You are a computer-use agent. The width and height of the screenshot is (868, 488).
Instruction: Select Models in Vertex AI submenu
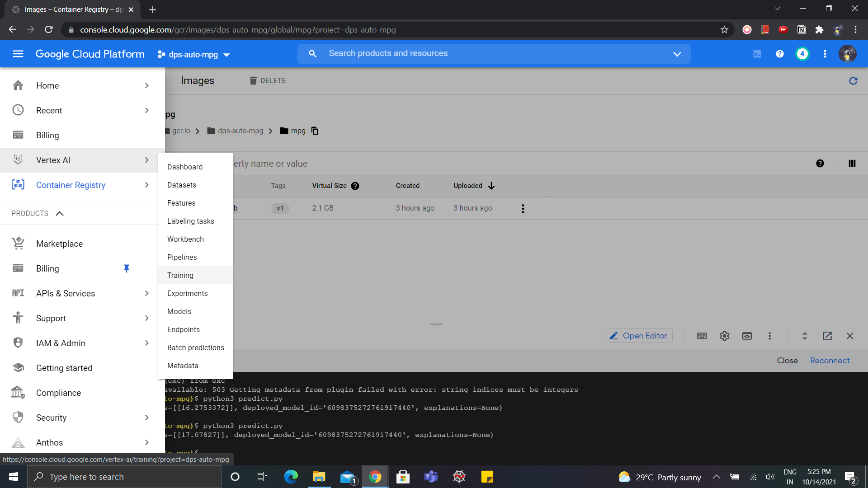coord(196,311)
